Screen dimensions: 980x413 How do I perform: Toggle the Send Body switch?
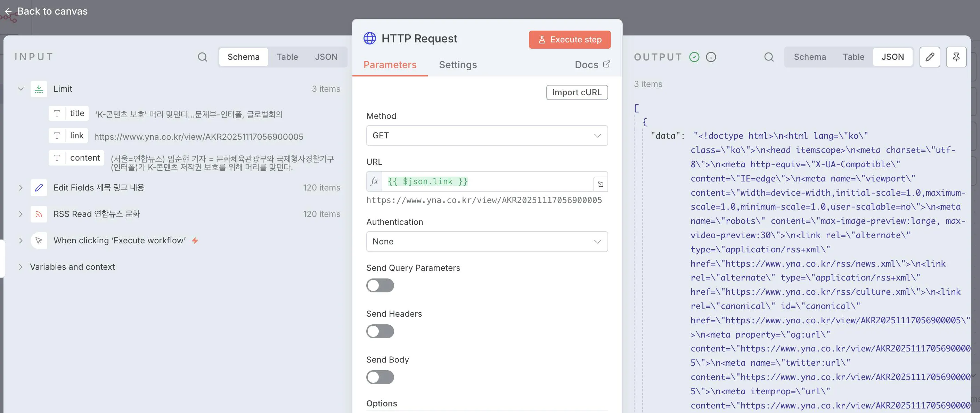point(380,377)
